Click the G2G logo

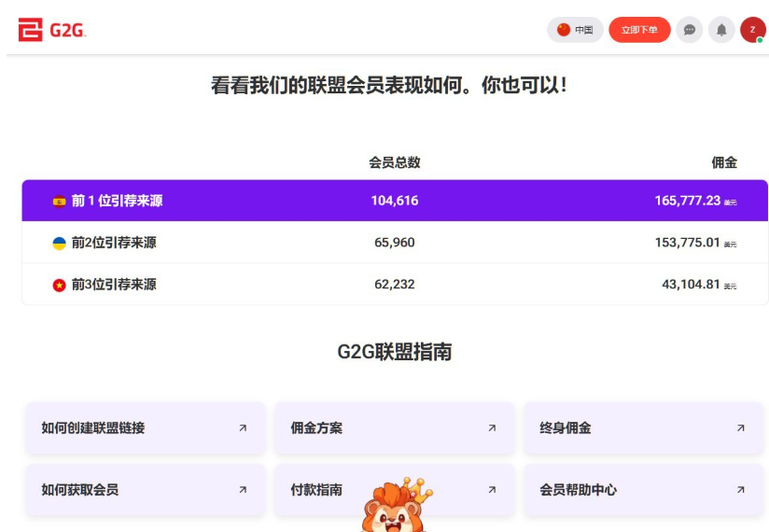click(x=52, y=30)
